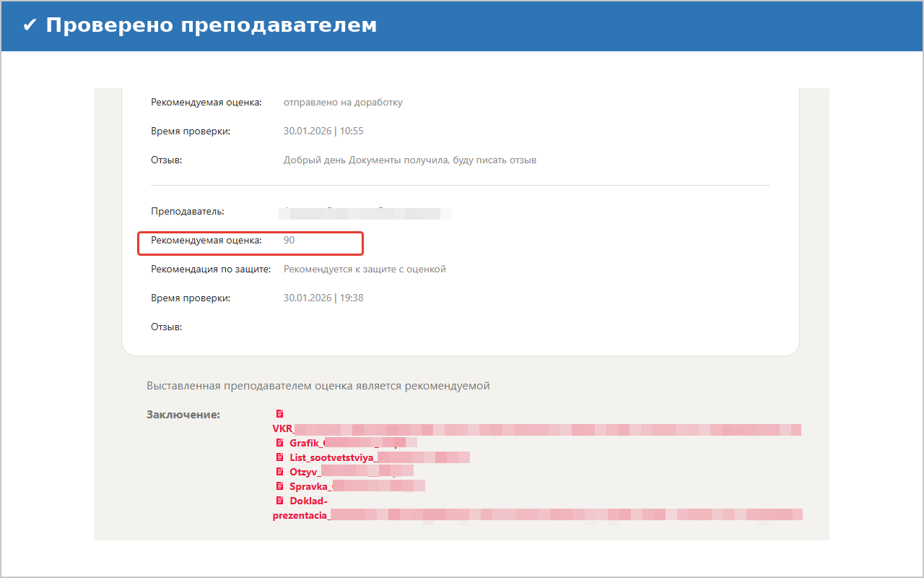Click the blurred teacher name field

point(365,212)
